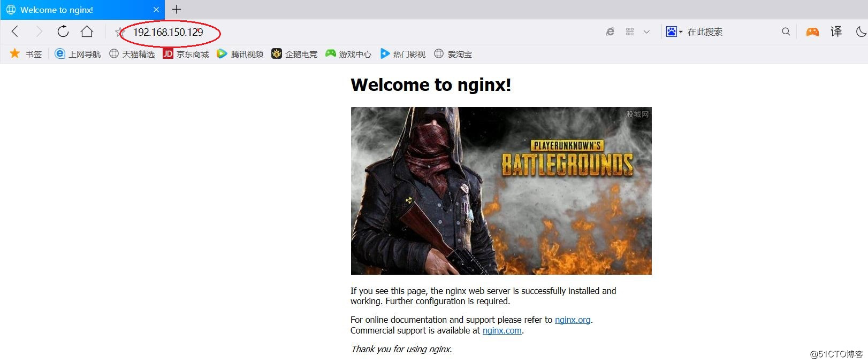Open the 游戏中心 bookmark
868x364 pixels.
[348, 54]
